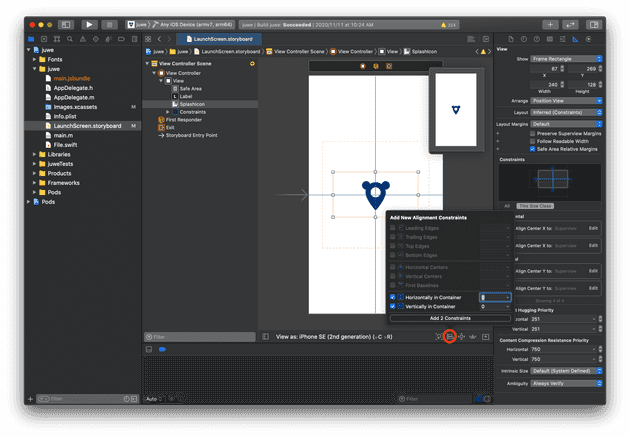Enable Preserve Superview Margins

pos(532,133)
